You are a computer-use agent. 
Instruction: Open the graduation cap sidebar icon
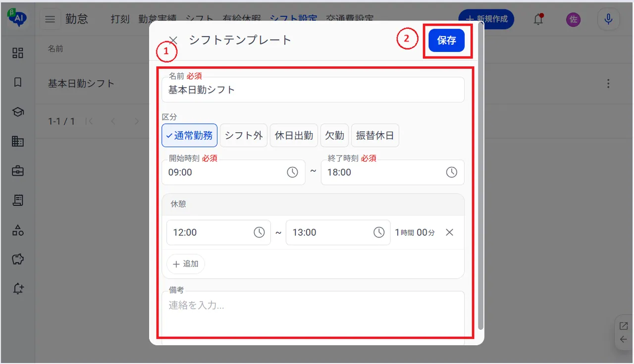tap(18, 112)
